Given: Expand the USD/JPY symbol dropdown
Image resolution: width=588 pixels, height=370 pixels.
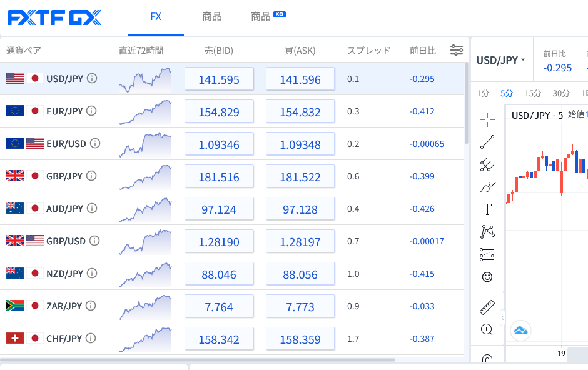Looking at the screenshot, I should [500, 60].
